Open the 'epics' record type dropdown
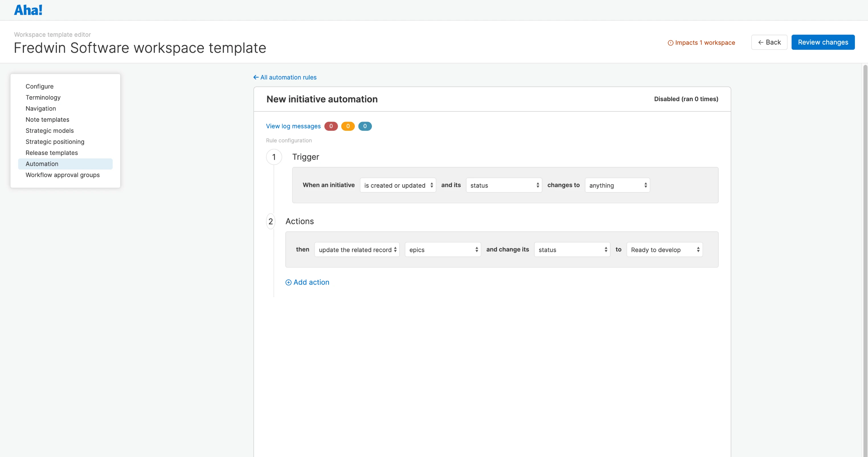868x457 pixels. point(443,249)
